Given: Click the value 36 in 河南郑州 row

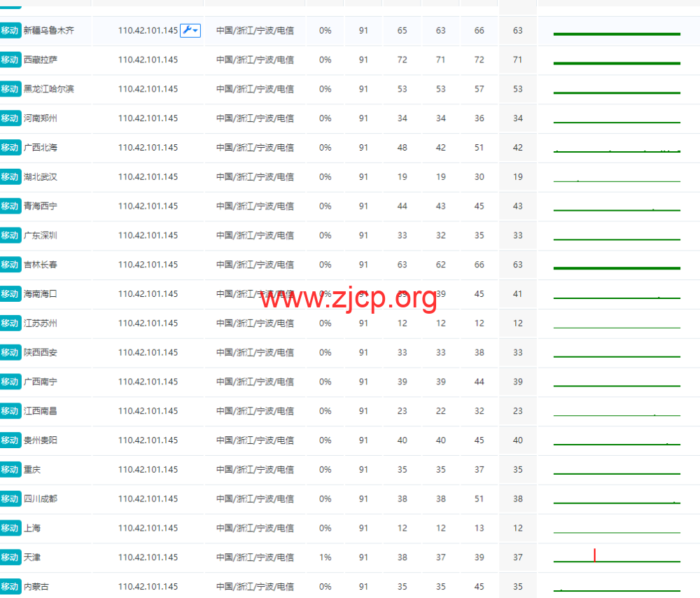Looking at the screenshot, I should click(x=479, y=118).
